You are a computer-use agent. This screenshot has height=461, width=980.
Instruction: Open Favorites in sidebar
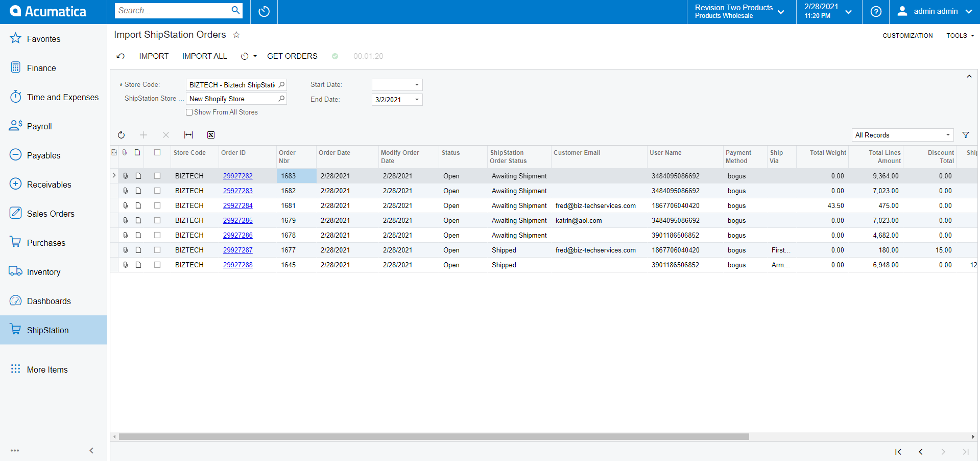53,39
